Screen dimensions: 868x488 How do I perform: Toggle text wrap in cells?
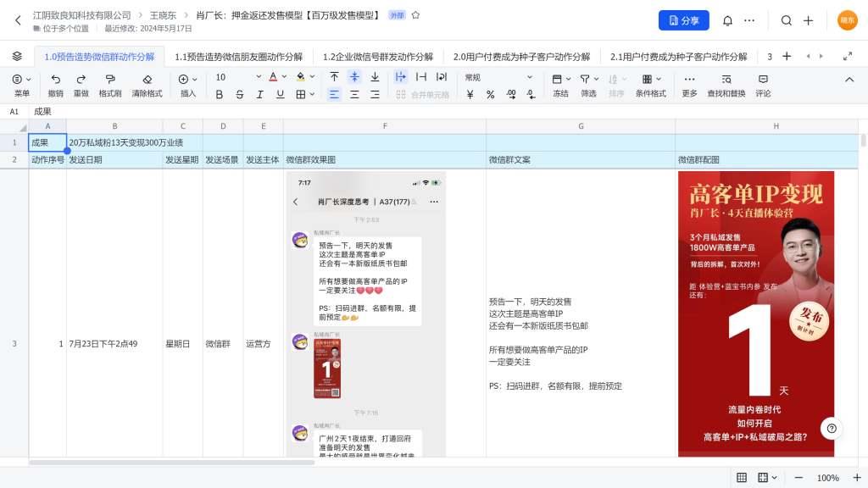click(441, 77)
